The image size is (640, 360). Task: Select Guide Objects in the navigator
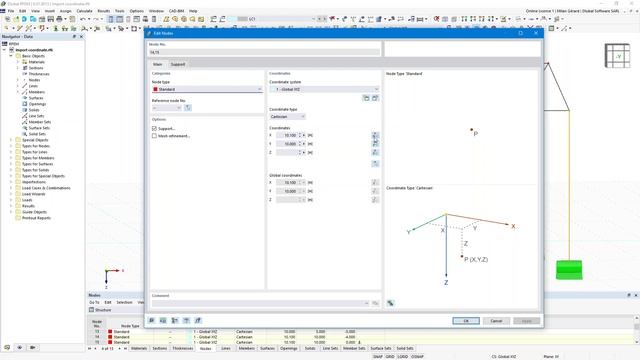(34, 212)
